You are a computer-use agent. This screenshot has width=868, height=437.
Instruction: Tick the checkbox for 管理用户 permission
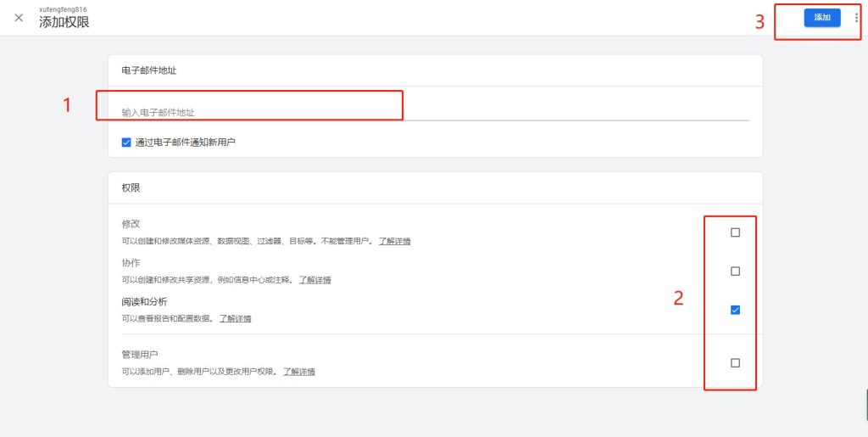(x=735, y=362)
